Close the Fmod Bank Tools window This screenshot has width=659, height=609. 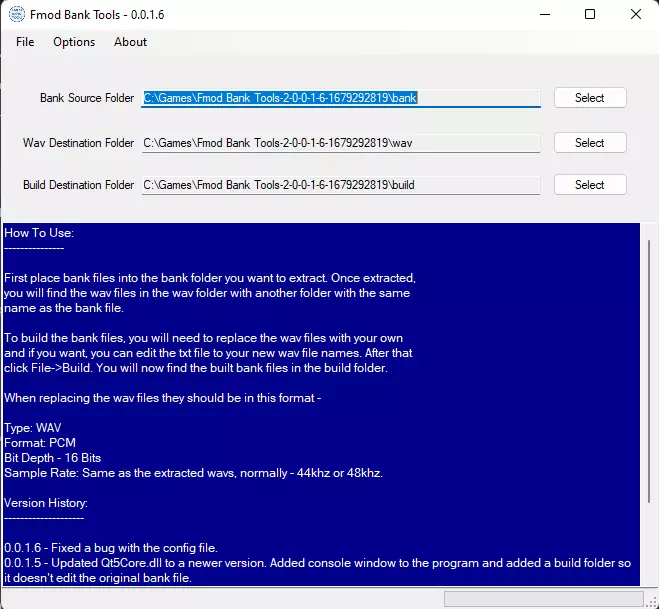tap(636, 15)
